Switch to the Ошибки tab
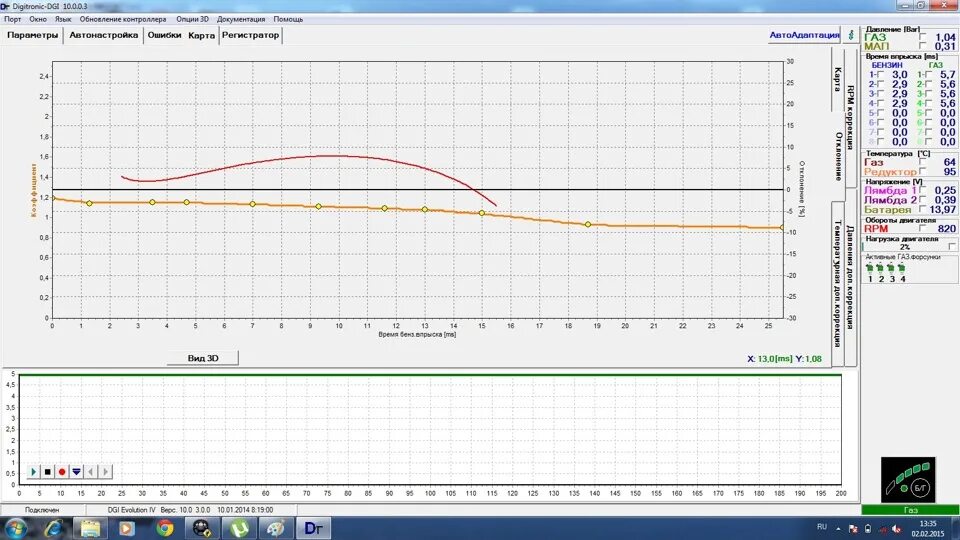The height and width of the screenshot is (540, 960). click(x=164, y=35)
